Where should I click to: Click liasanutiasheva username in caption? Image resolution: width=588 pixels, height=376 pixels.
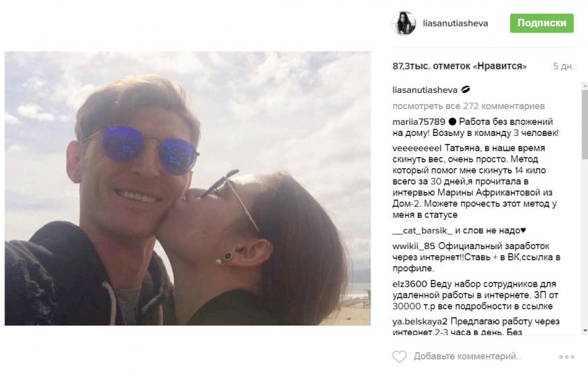click(425, 90)
